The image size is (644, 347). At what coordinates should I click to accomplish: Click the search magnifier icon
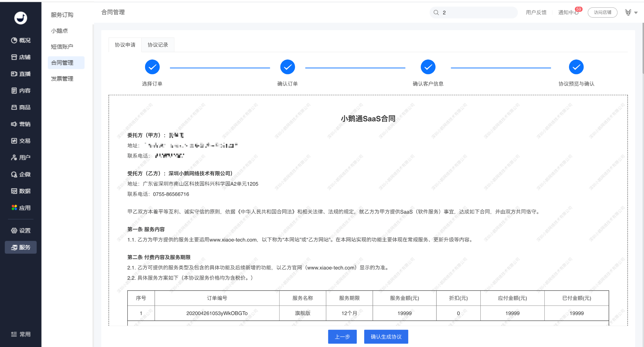coord(436,12)
